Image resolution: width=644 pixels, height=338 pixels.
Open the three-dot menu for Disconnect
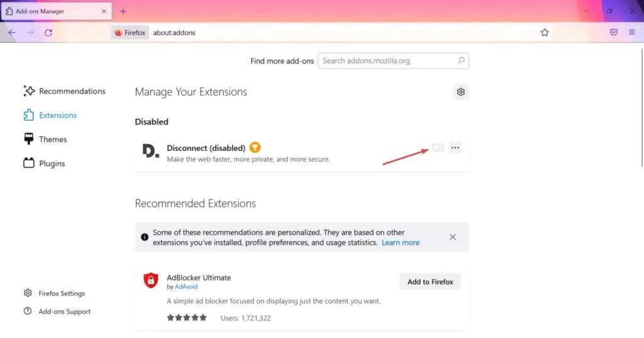pyautogui.click(x=455, y=148)
